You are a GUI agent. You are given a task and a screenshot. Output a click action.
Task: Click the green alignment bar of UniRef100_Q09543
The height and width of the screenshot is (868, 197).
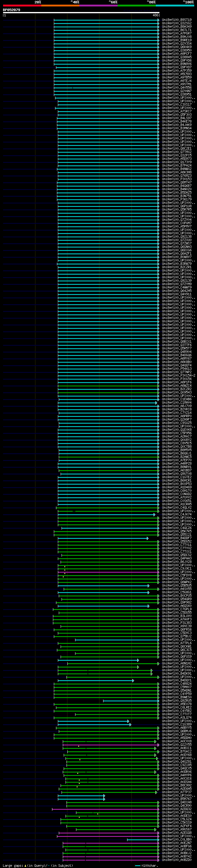pos(108,392)
